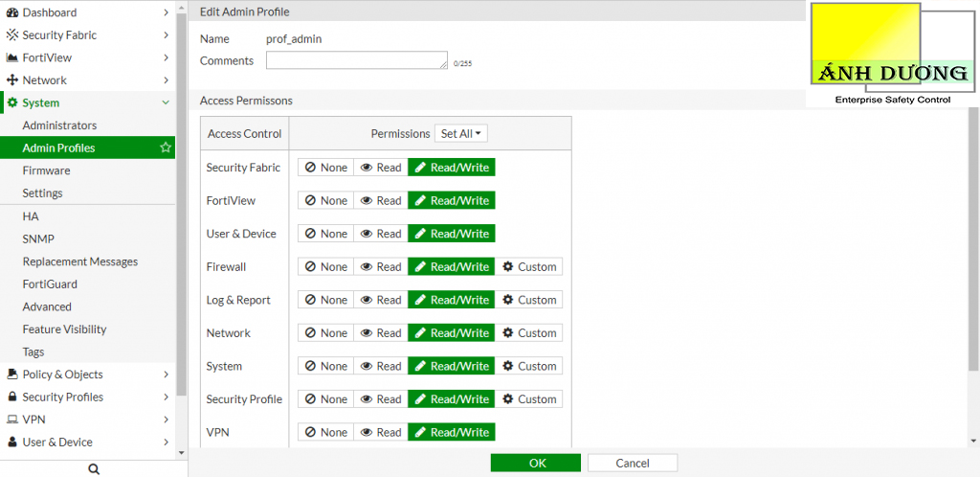The image size is (980, 477).
Task: Expand the User & Device chevron
Action: tap(166, 442)
